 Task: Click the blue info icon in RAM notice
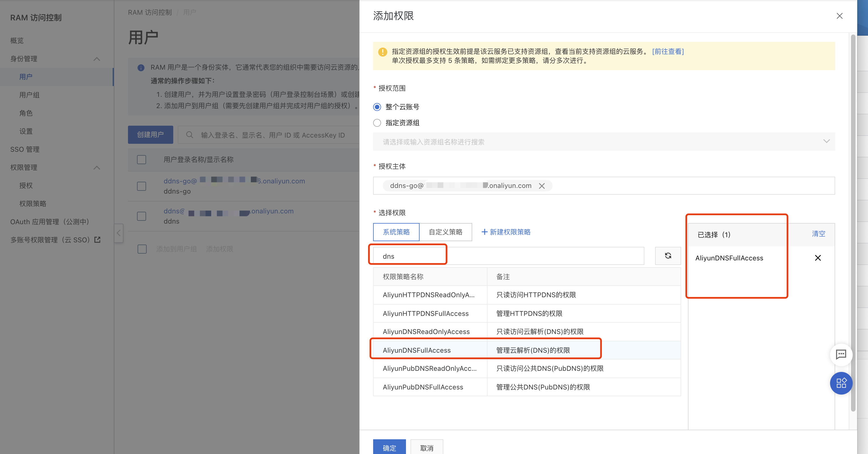(141, 68)
